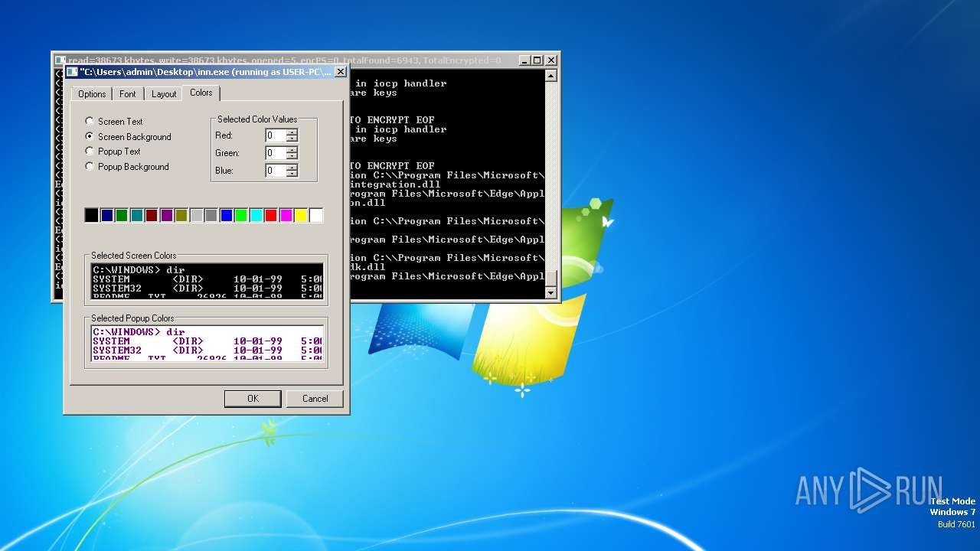Click the 'Selected Color Values' group label
This screenshot has height=551, width=980.
coord(256,119)
